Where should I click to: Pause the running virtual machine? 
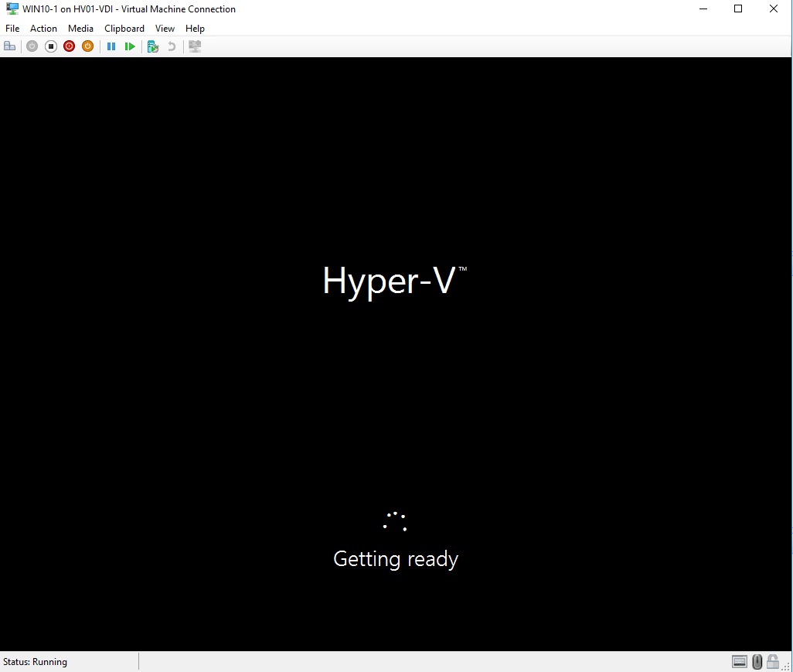(x=111, y=46)
